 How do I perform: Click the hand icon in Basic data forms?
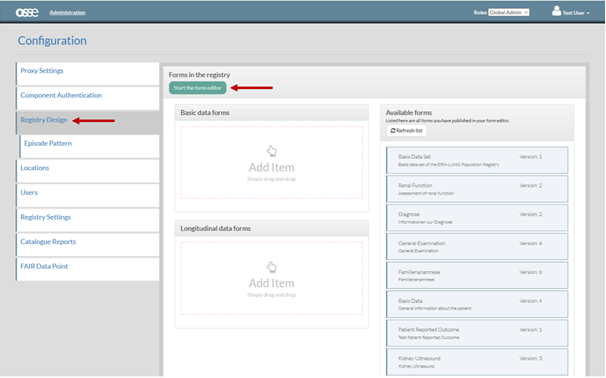click(272, 151)
